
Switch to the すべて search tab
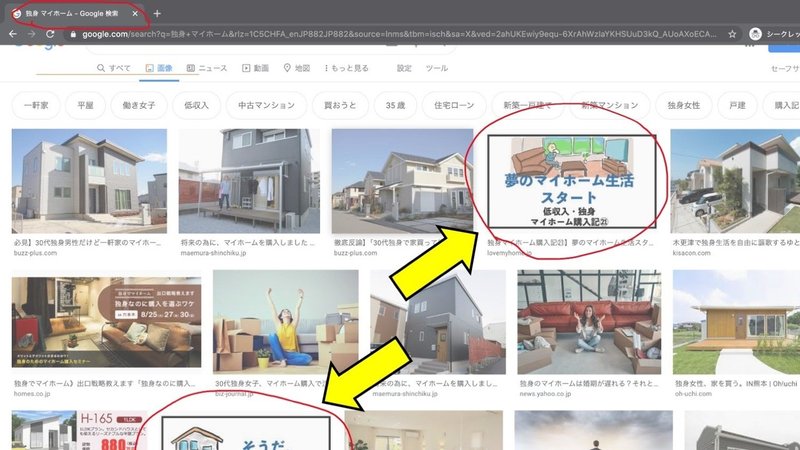pyautogui.click(x=114, y=68)
